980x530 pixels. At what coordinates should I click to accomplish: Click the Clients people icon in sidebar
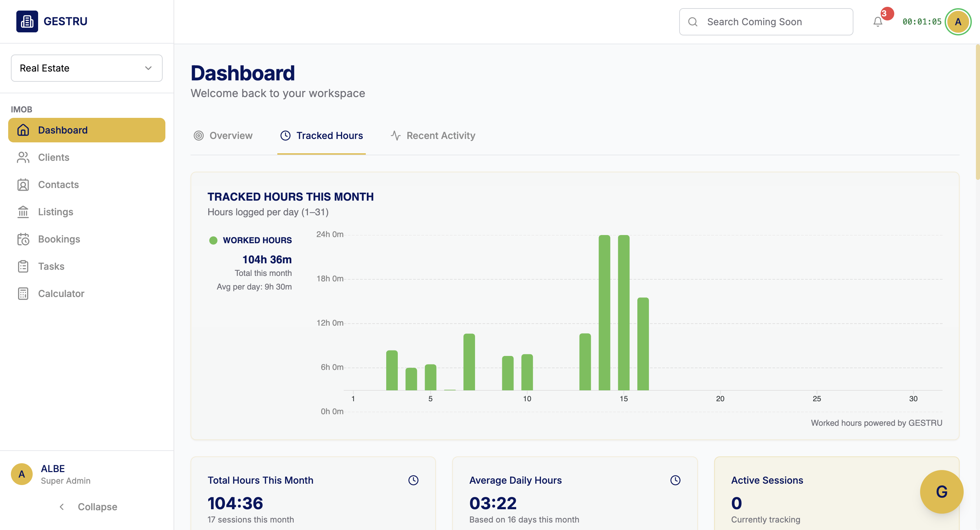click(x=23, y=157)
